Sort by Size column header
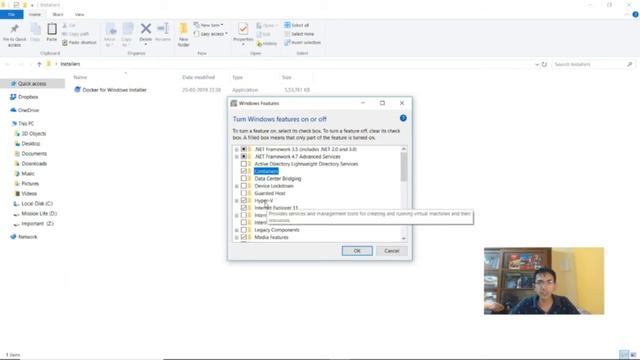640x360 pixels. click(287, 77)
